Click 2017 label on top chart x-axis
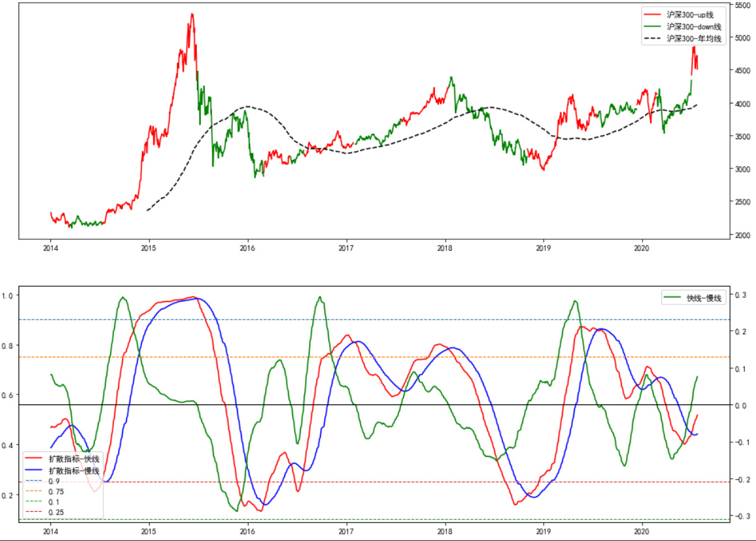Viewport: 756px width, 541px height. [x=346, y=249]
